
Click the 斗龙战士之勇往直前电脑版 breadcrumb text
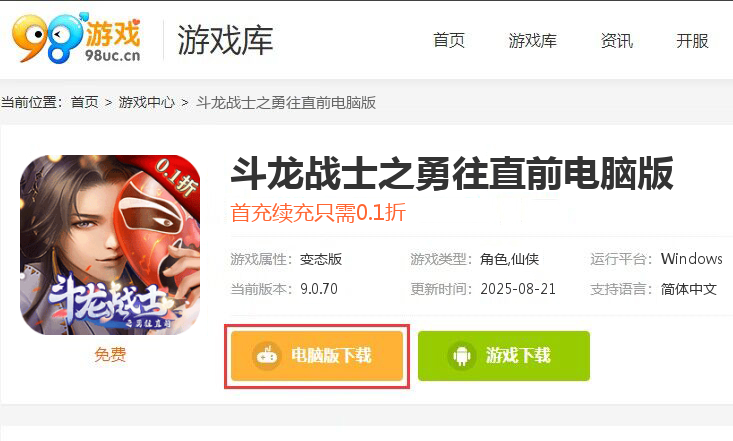tap(286, 102)
